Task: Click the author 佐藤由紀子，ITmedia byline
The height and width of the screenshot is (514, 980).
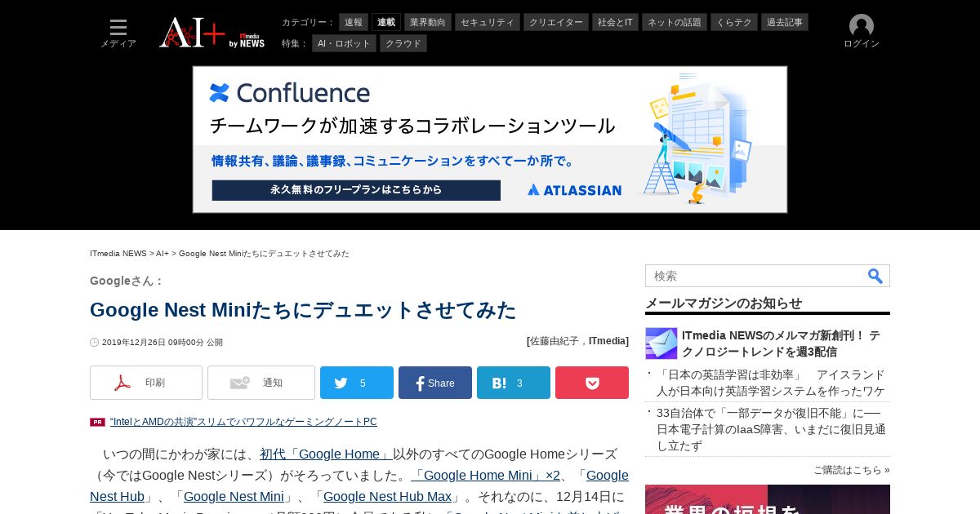Action: [x=577, y=342]
